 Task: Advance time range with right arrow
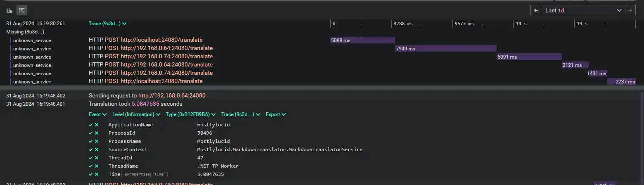pos(630,10)
